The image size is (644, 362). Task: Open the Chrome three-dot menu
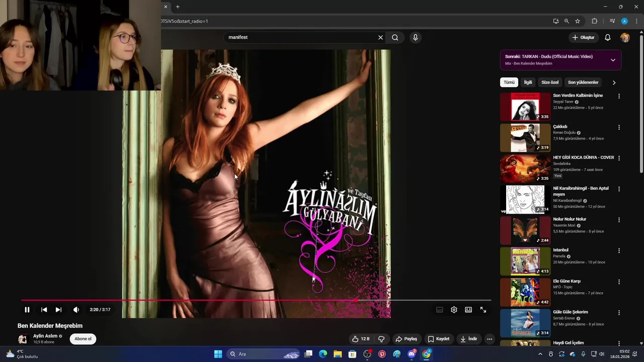coord(636,21)
